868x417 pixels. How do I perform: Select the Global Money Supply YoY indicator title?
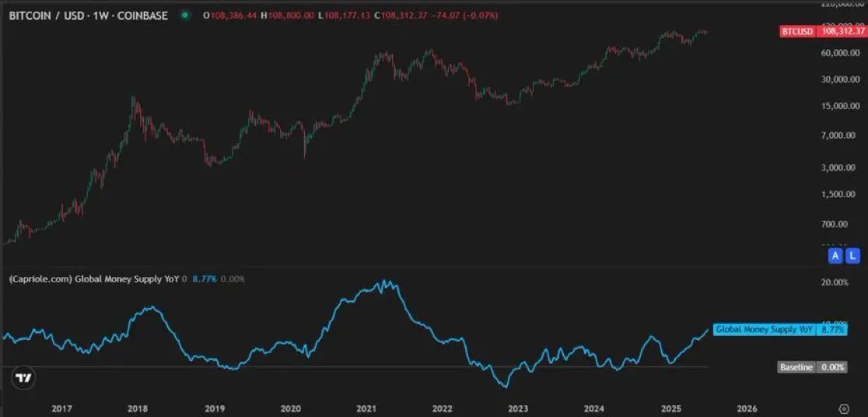point(94,279)
